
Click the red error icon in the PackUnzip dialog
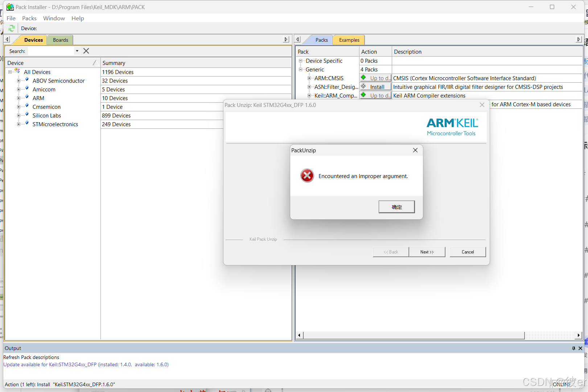(x=307, y=176)
